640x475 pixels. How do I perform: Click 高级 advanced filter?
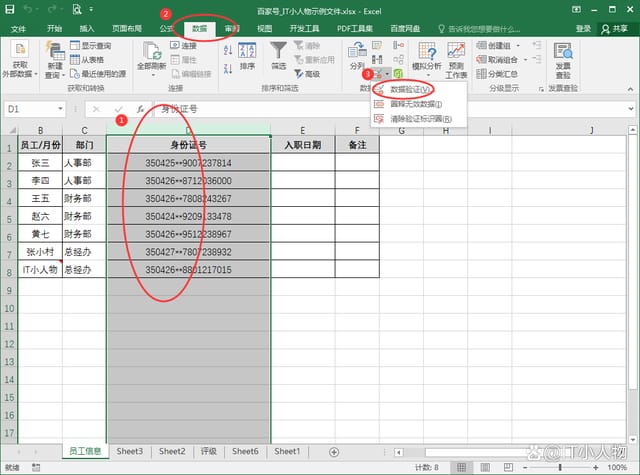307,74
